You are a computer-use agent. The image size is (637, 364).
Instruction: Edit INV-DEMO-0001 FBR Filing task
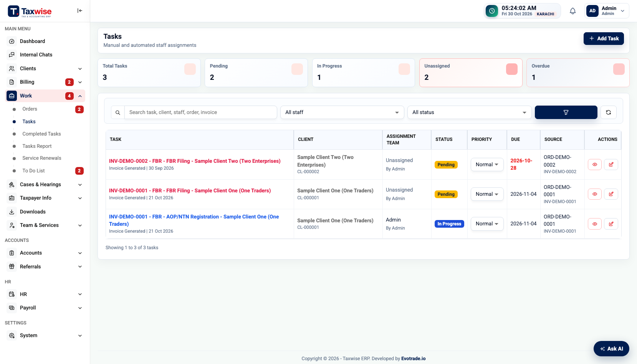point(611,194)
